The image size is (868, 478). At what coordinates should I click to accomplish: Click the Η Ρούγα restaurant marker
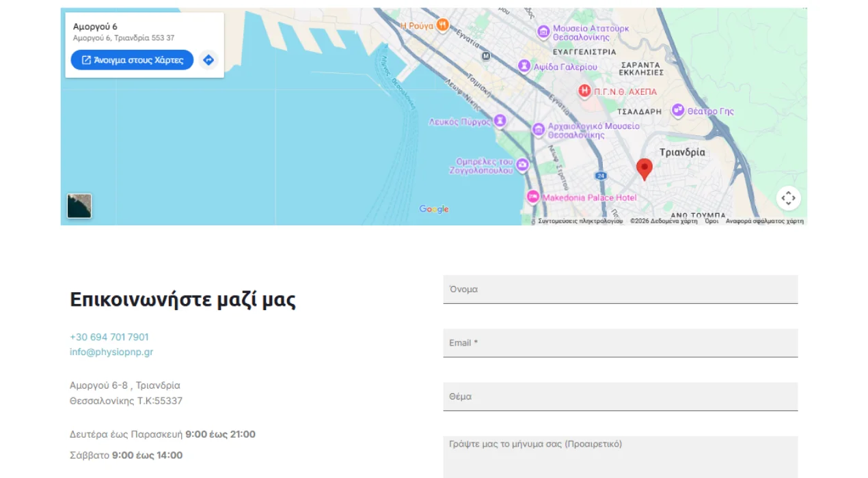point(443,26)
